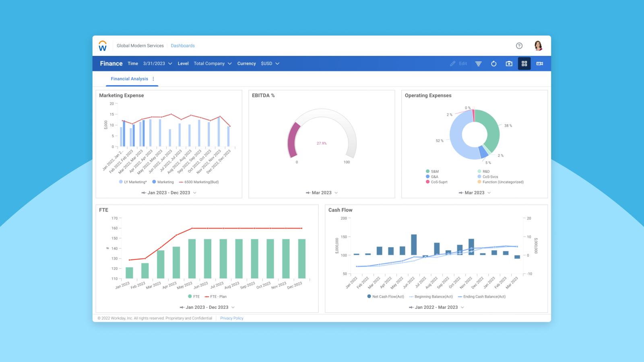This screenshot has height=362, width=644.
Task: Select the Financial Analysis tab
Action: [x=129, y=78]
